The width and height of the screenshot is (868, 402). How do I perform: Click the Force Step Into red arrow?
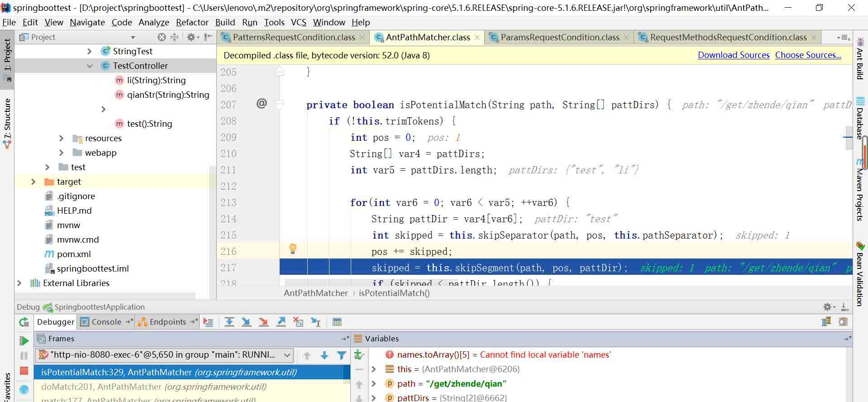tap(263, 322)
